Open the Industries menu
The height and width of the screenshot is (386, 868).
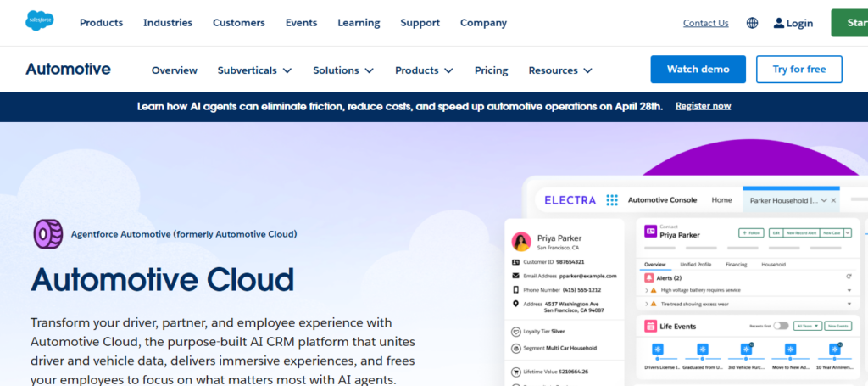click(x=168, y=23)
